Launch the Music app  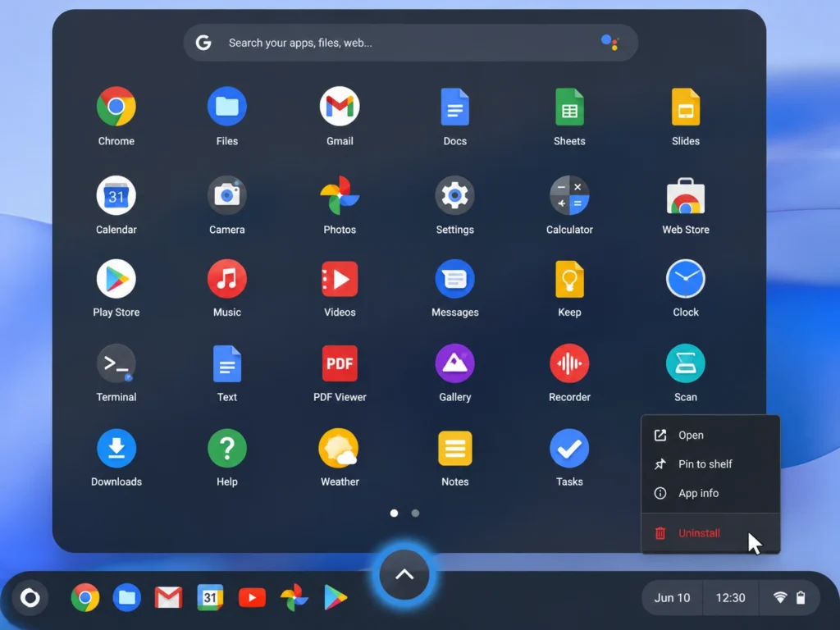point(227,279)
